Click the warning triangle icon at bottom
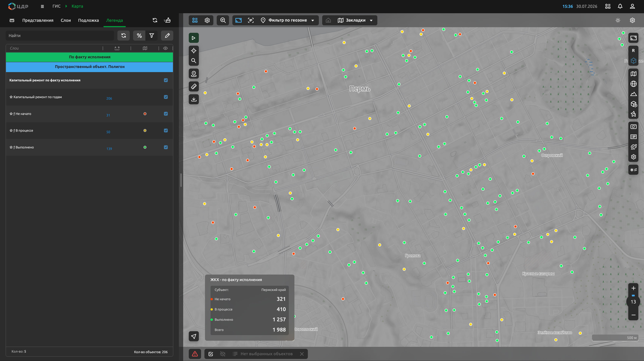Screen dimensions: 644x361 (x=195, y=354)
